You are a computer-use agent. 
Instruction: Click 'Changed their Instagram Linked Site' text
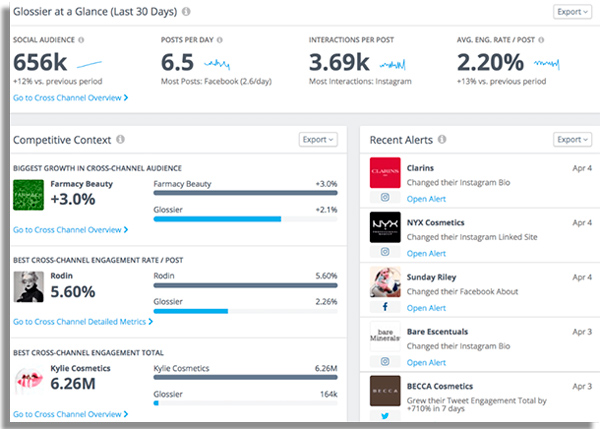(x=472, y=237)
